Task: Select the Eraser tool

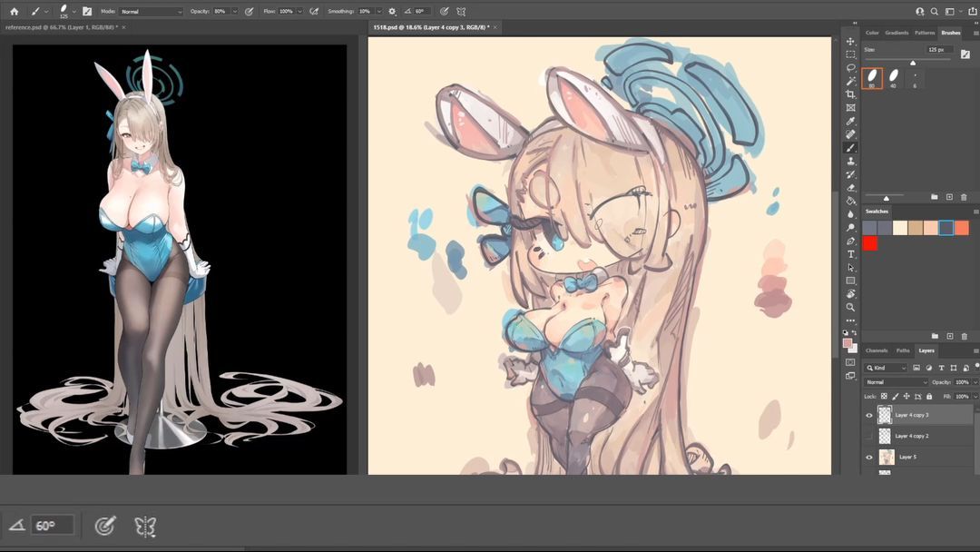Action: [850, 188]
